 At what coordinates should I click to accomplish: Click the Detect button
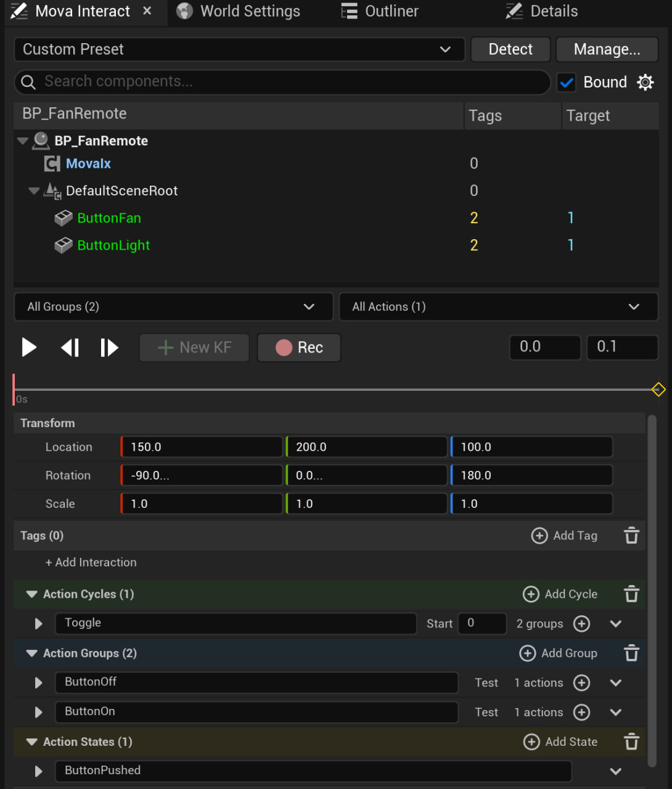pos(510,49)
